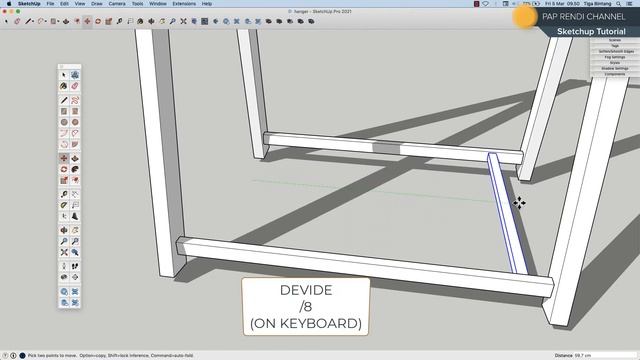Choose the Rectangle tool in floating palette

click(64, 111)
